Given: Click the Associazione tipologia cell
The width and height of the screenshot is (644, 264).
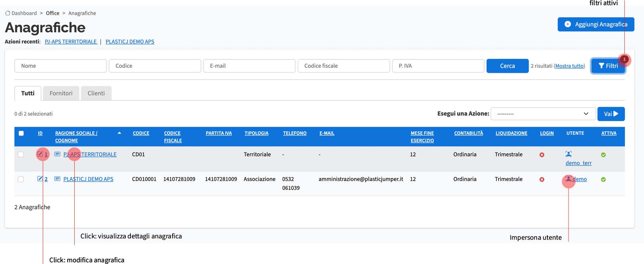Looking at the screenshot, I should [x=260, y=179].
